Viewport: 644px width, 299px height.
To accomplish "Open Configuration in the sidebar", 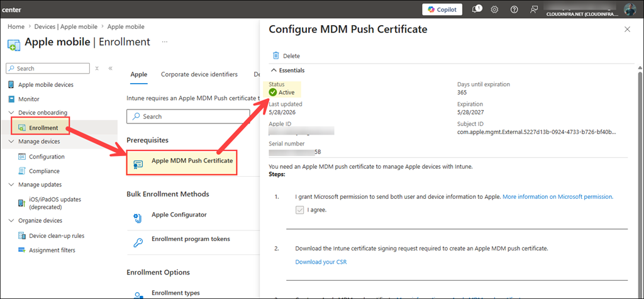I will pos(47,157).
